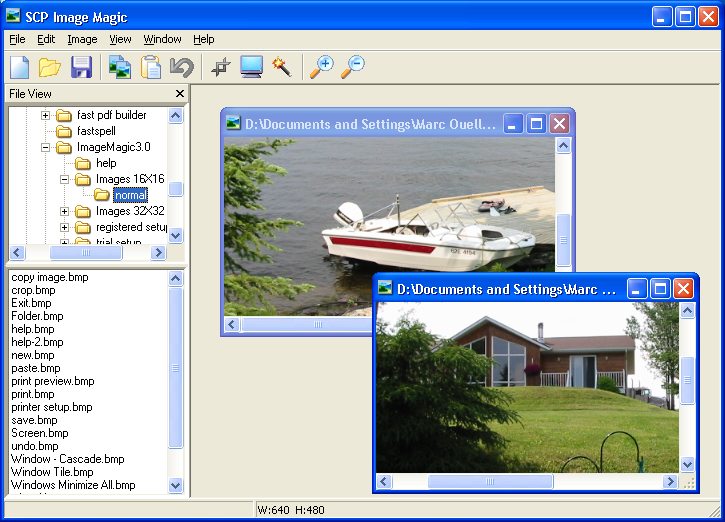Zoom out with the minus magnifier
The height and width of the screenshot is (522, 725).
pyautogui.click(x=353, y=67)
